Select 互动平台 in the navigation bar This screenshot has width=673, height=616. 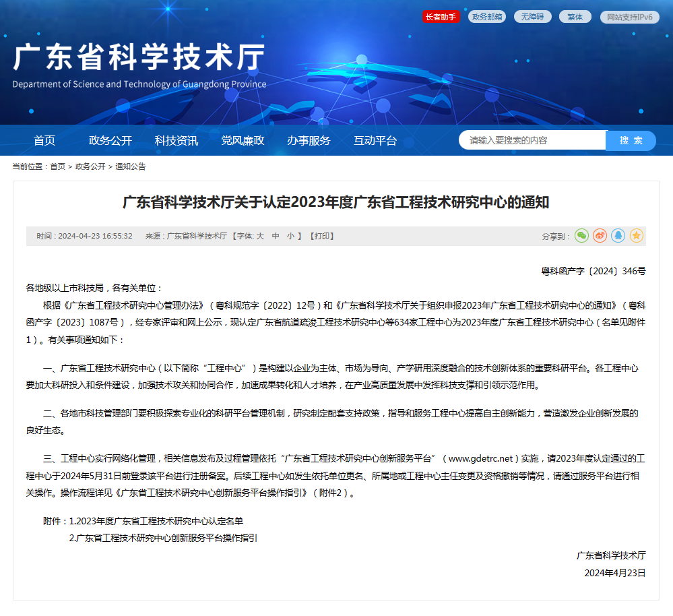click(x=375, y=141)
